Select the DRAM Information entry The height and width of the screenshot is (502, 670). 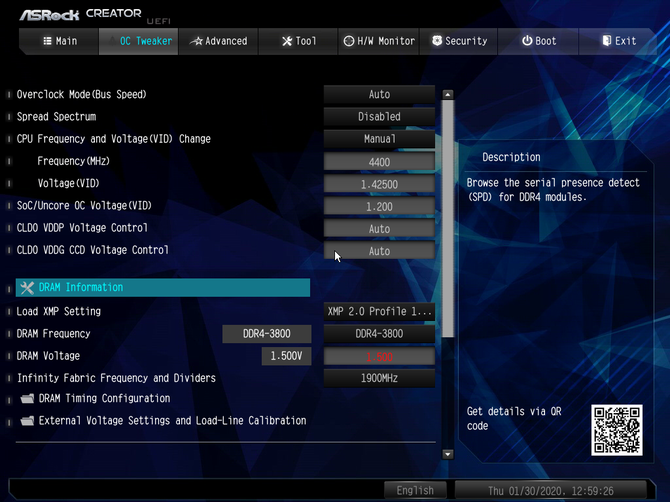(x=163, y=288)
